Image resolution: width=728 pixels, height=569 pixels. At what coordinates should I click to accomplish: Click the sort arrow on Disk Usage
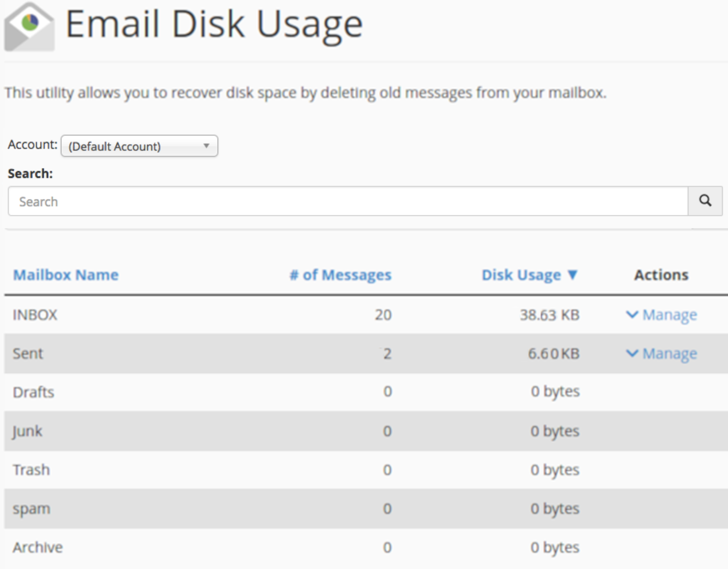click(573, 275)
